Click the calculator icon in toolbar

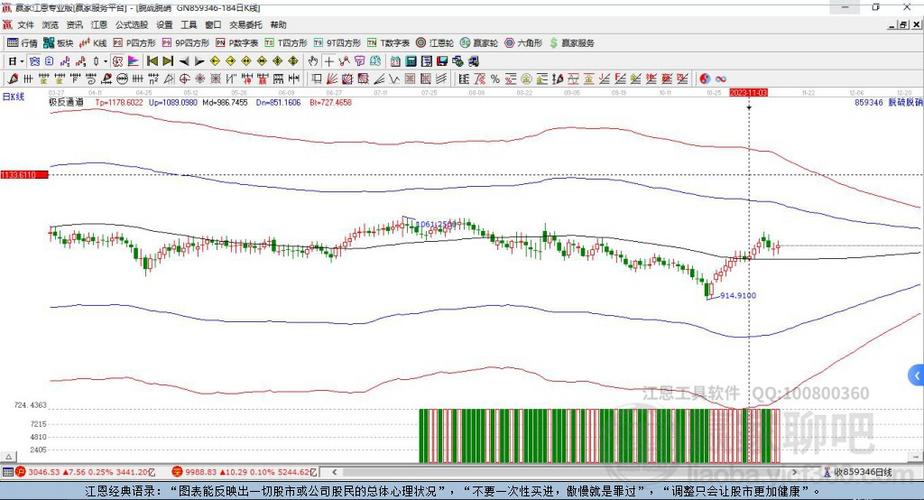[411, 61]
